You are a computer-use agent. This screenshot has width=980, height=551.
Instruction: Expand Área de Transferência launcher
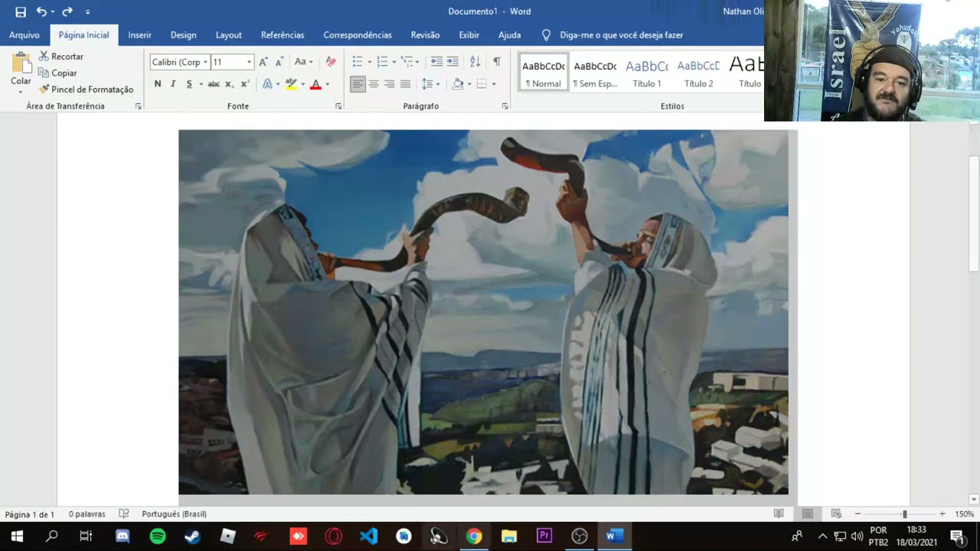(x=139, y=106)
